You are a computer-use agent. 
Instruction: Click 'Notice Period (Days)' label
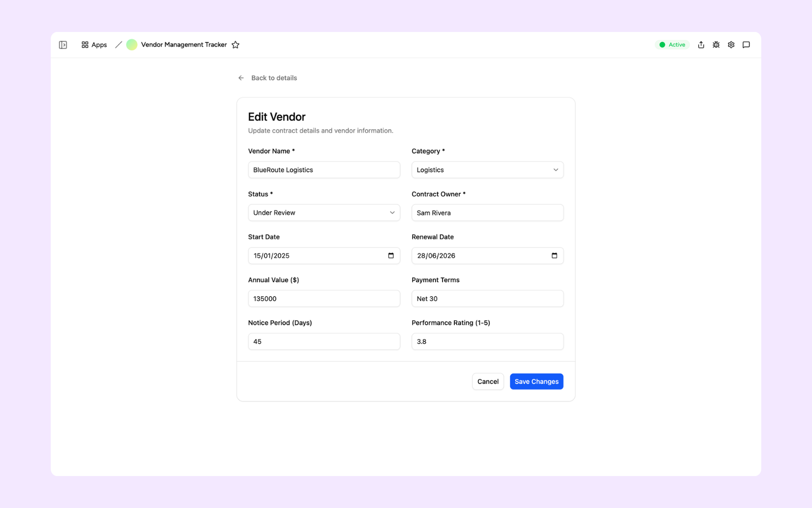click(280, 323)
